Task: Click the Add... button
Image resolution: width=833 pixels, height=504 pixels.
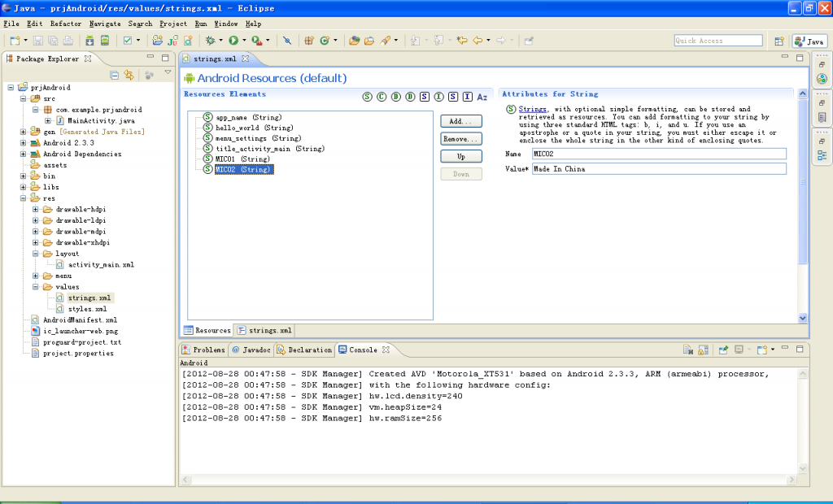Action: [461, 121]
